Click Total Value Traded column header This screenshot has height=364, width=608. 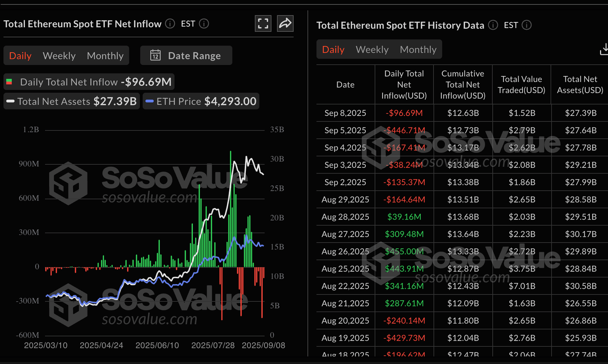coord(521,85)
